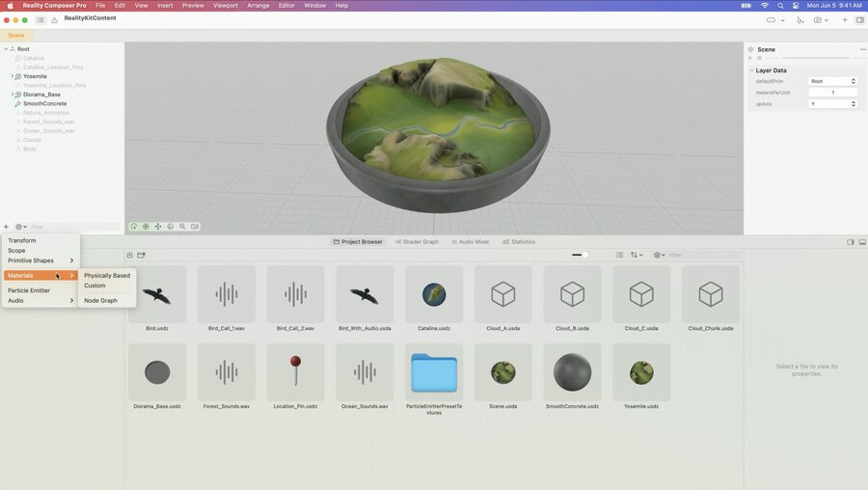Viewport: 868px width, 490px height.
Task: Open the Audio submenu
Action: pos(41,300)
